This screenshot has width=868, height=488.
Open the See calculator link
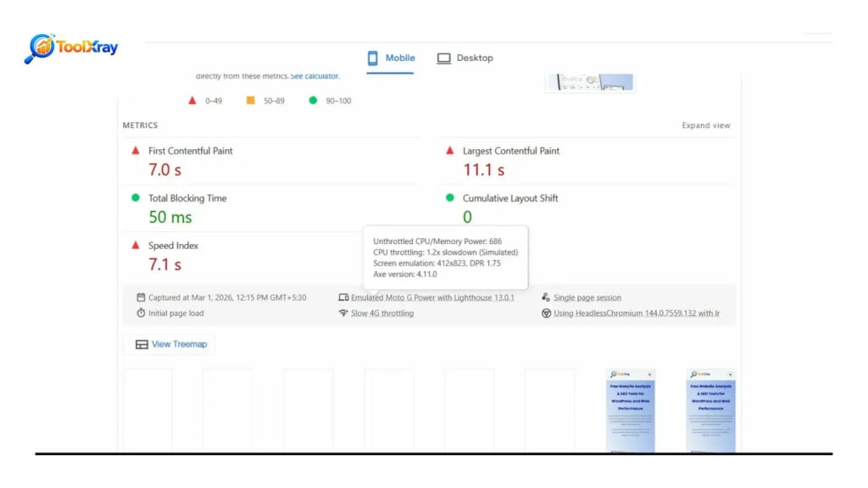coord(315,75)
